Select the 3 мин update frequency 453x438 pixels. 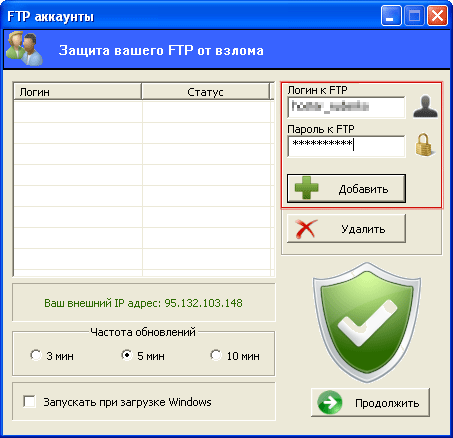35,355
